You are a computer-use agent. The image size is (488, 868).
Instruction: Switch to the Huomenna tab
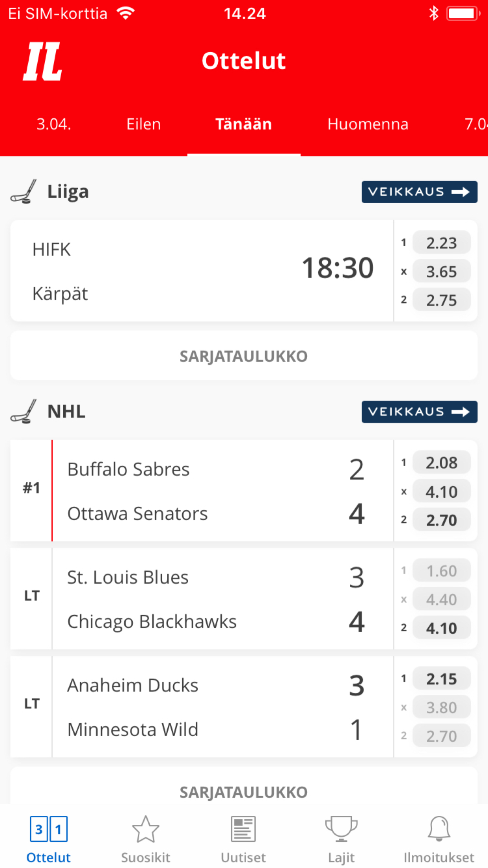368,124
